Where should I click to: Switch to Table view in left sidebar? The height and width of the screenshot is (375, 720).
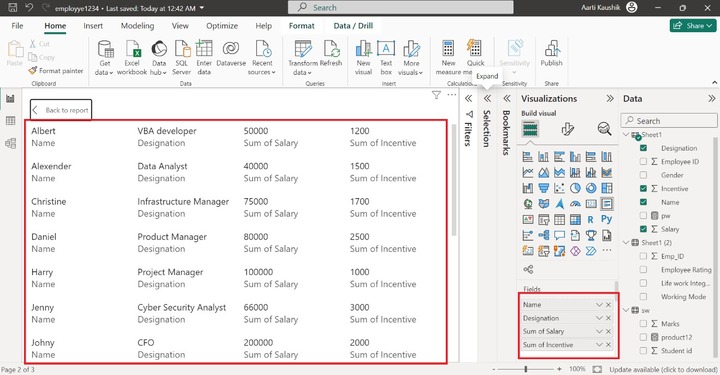(10, 121)
